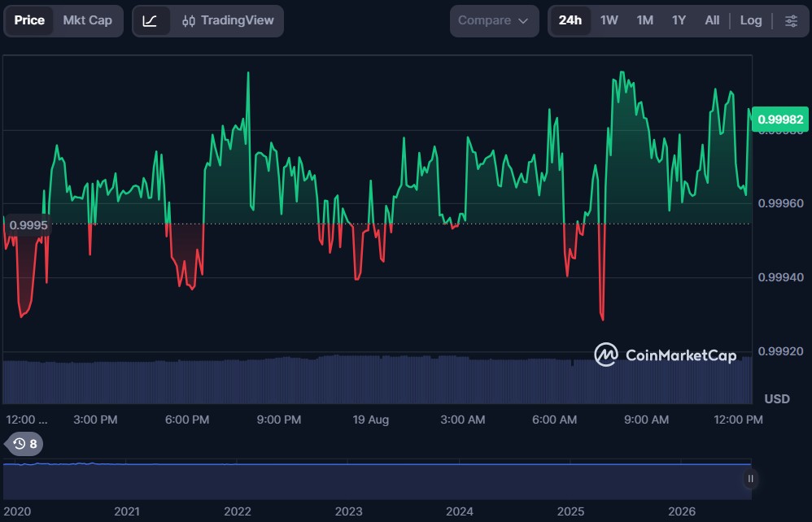The width and height of the screenshot is (812, 522).
Task: Click the 2021 year on range timeline
Action: (127, 511)
